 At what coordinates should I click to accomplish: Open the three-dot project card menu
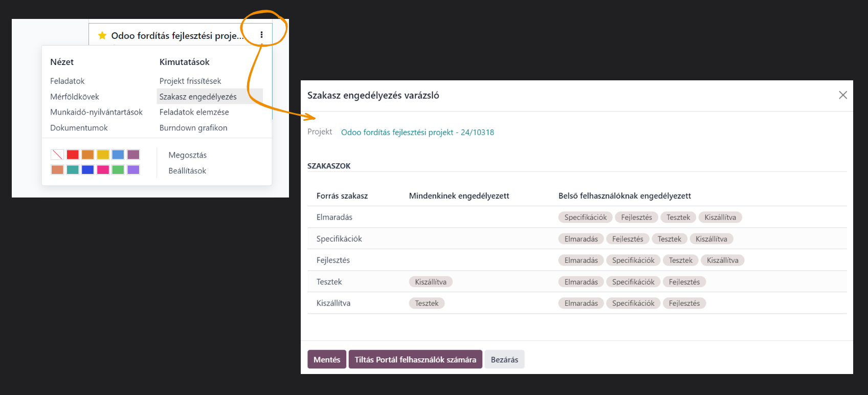pyautogui.click(x=261, y=35)
